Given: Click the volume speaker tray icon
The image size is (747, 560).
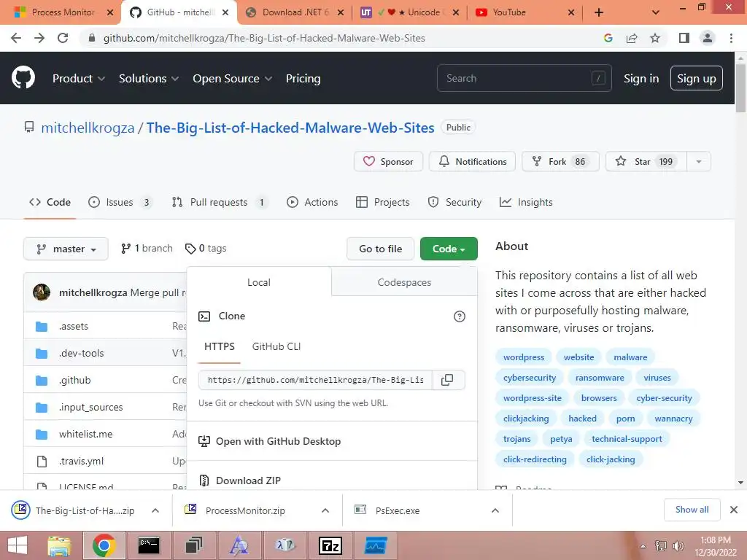Looking at the screenshot, I should tap(678, 545).
